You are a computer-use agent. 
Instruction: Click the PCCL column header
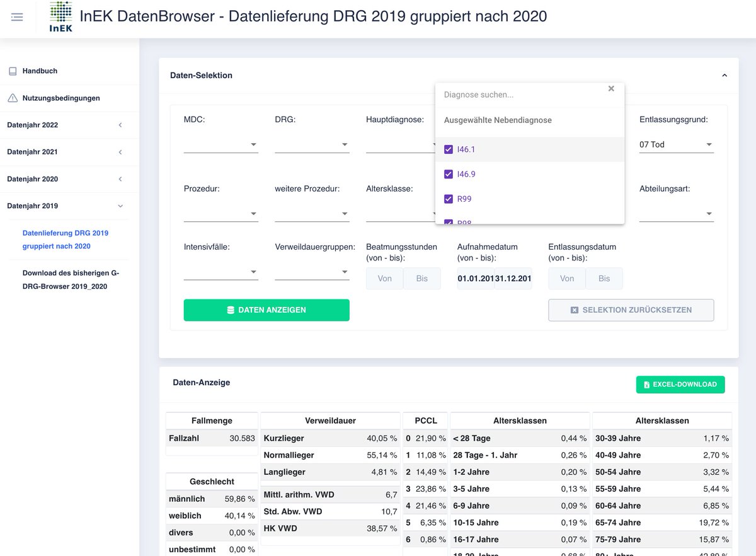pos(426,420)
